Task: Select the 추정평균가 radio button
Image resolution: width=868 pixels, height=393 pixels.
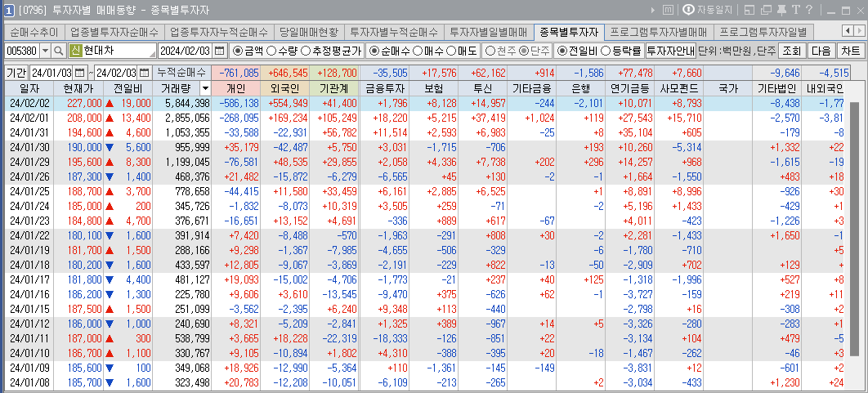Action: tap(306, 51)
